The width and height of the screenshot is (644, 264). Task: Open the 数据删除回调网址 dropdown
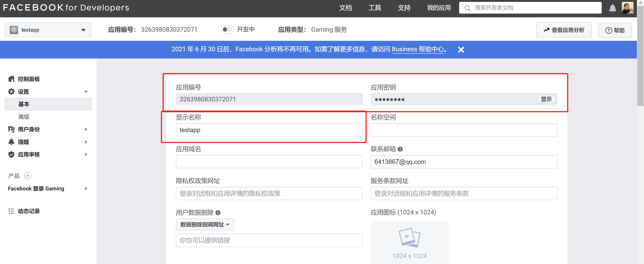click(205, 225)
